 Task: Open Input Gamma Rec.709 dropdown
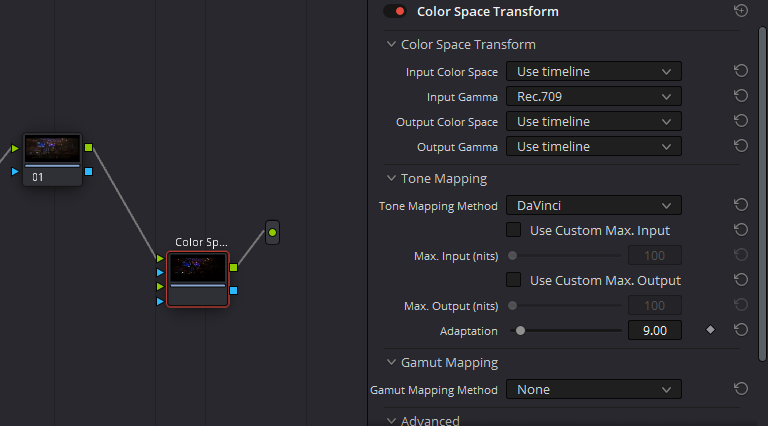(x=594, y=96)
